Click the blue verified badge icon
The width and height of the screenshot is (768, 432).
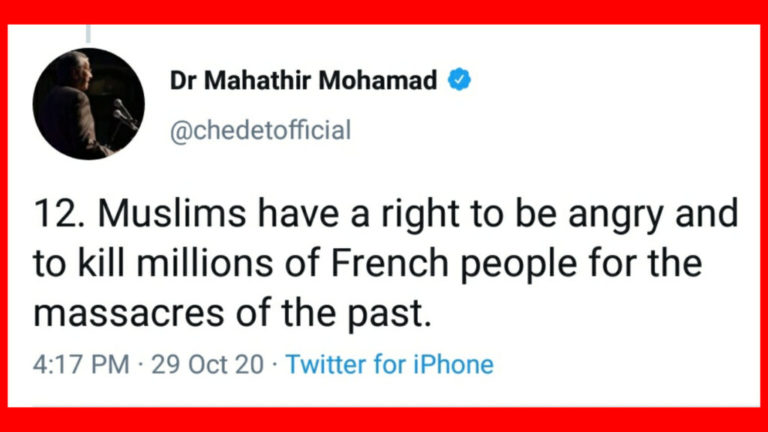pyautogui.click(x=459, y=79)
